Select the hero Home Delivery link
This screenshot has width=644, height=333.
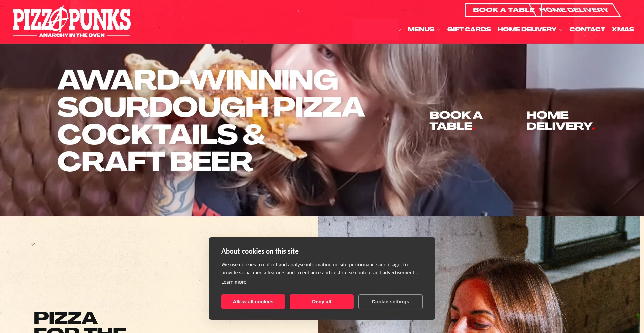560,121
